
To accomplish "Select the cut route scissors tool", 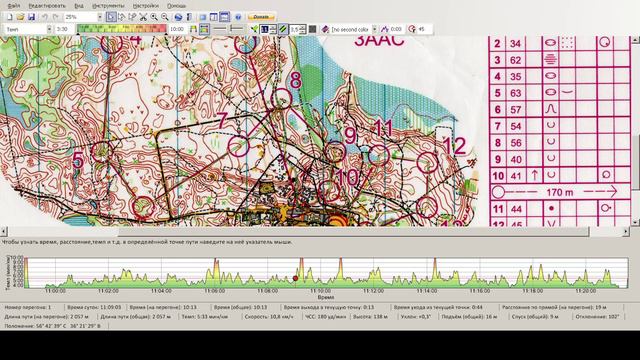I will click(x=143, y=17).
